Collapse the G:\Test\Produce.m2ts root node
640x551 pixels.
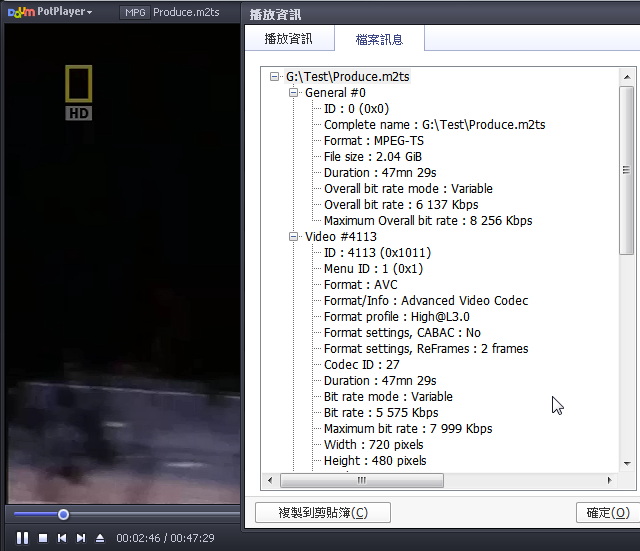tap(274, 76)
